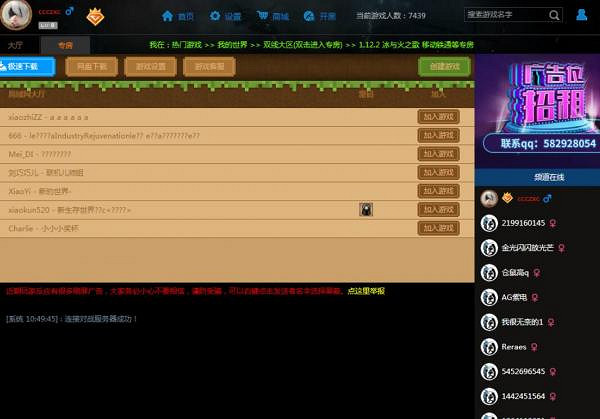Join xiaozhiZZ's game room
Screen dimensions: 600x419
[438, 117]
